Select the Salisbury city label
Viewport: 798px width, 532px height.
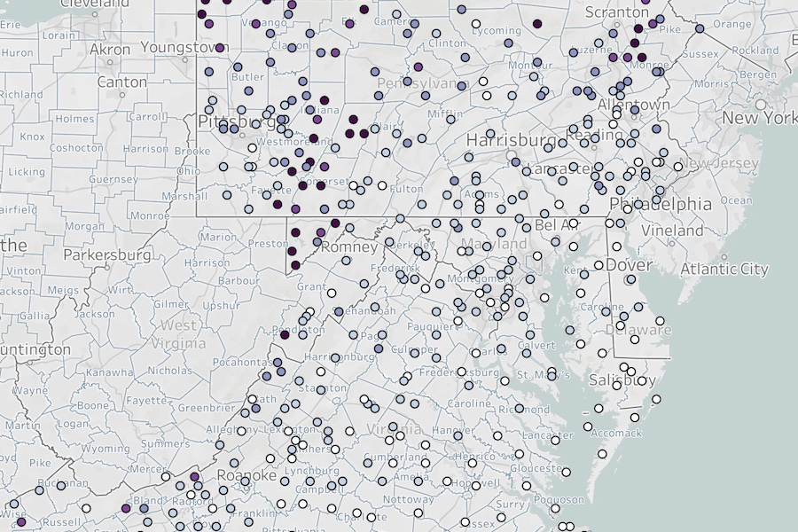point(622,379)
